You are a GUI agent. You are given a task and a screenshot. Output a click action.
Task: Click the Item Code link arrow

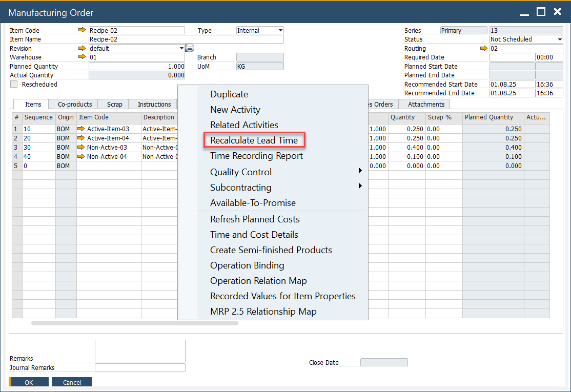point(82,30)
